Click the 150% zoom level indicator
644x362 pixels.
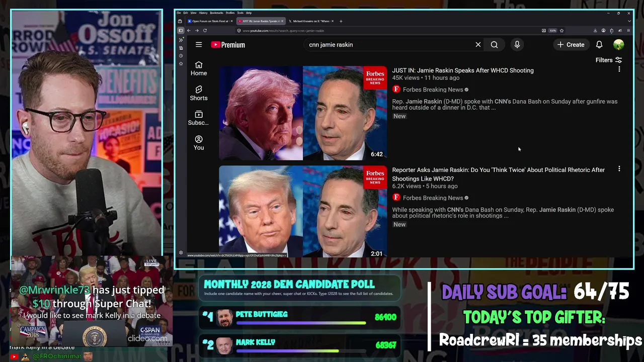point(552,31)
